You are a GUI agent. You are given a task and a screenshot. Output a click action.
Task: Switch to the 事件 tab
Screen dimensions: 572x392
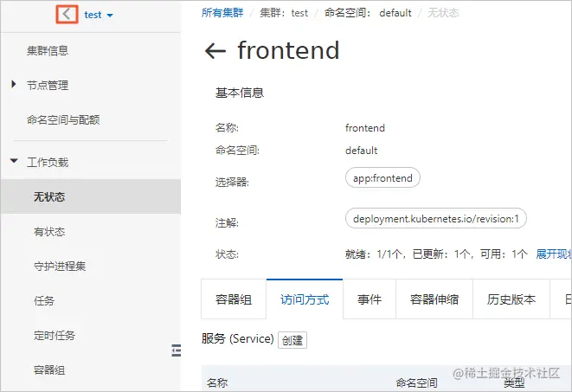click(370, 299)
